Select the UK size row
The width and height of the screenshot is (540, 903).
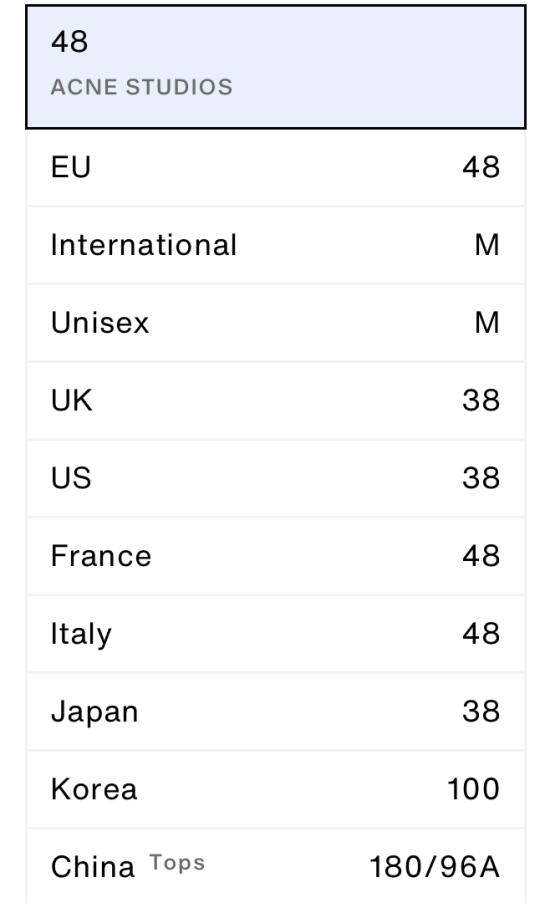pos(275,400)
